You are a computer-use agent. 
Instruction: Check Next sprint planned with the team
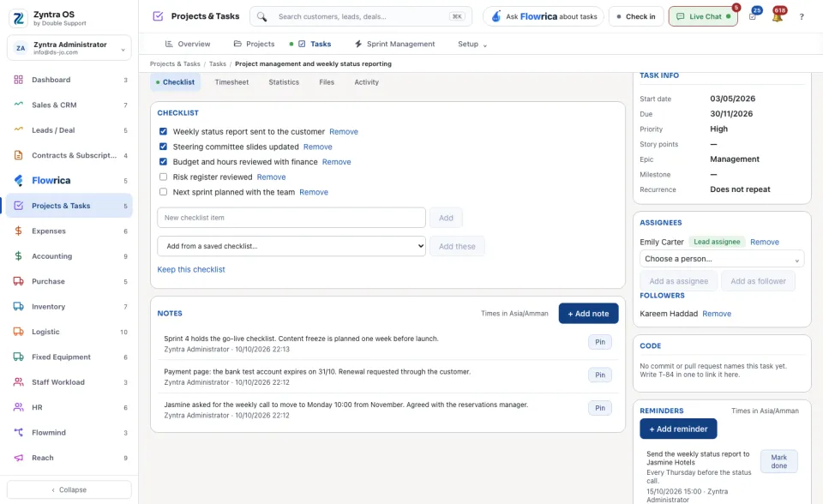(x=163, y=192)
